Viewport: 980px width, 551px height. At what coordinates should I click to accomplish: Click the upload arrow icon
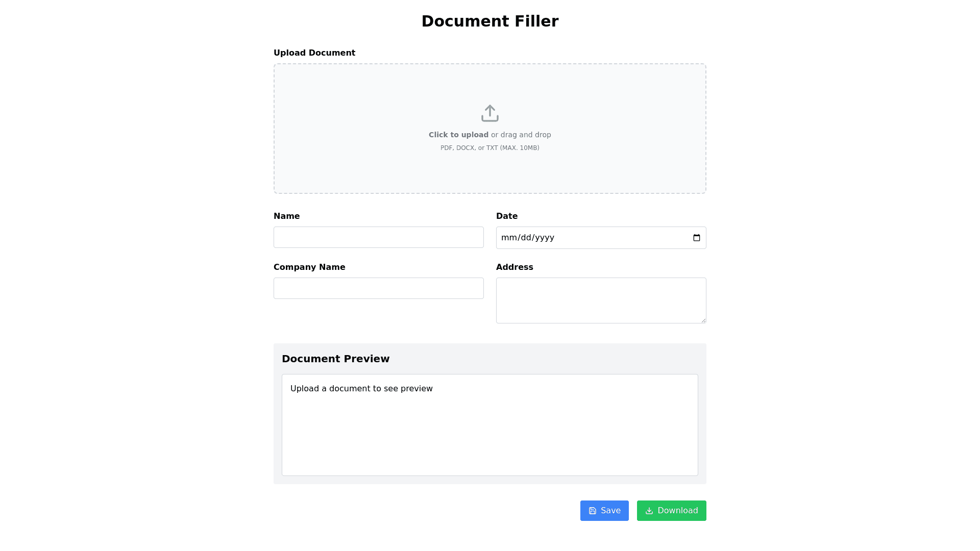click(x=489, y=113)
